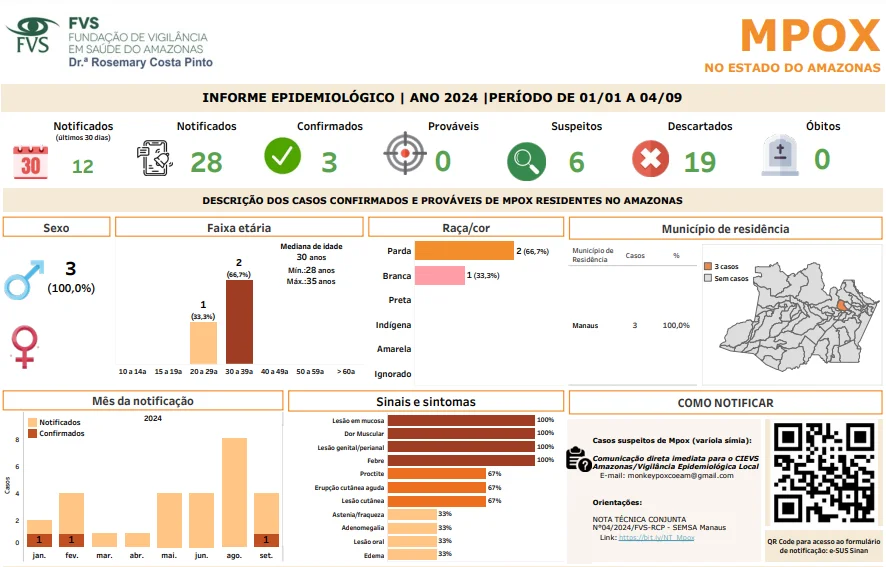
Task: Click the FVS eye logo
Action: coord(32,34)
